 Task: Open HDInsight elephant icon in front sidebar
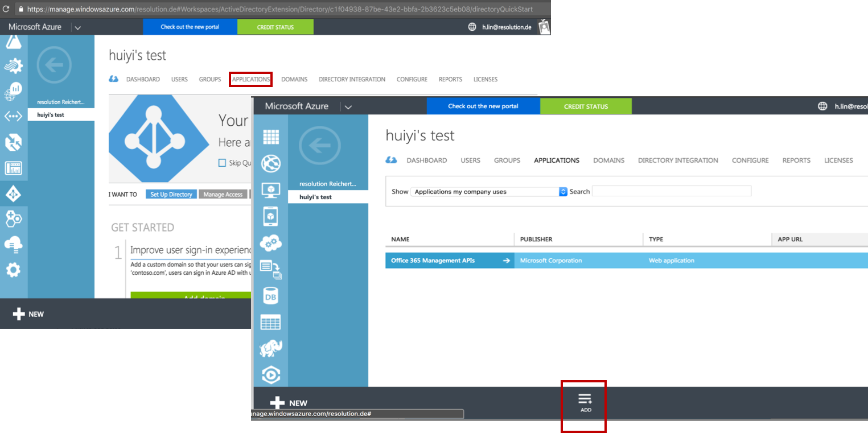pyautogui.click(x=271, y=348)
